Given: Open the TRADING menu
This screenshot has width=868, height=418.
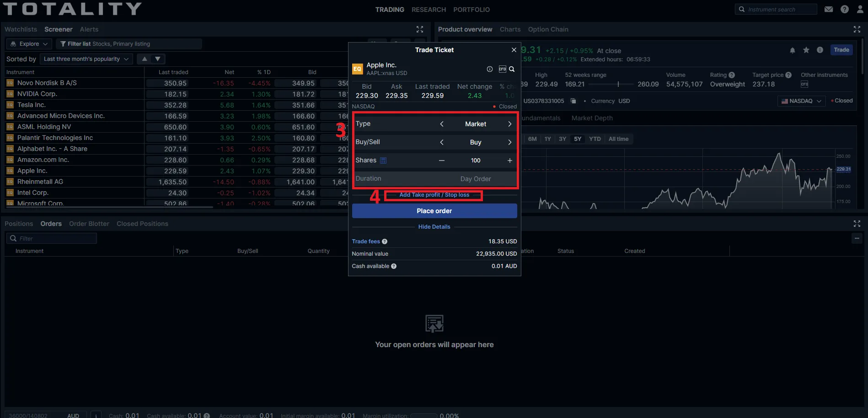Looking at the screenshot, I should (390, 10).
